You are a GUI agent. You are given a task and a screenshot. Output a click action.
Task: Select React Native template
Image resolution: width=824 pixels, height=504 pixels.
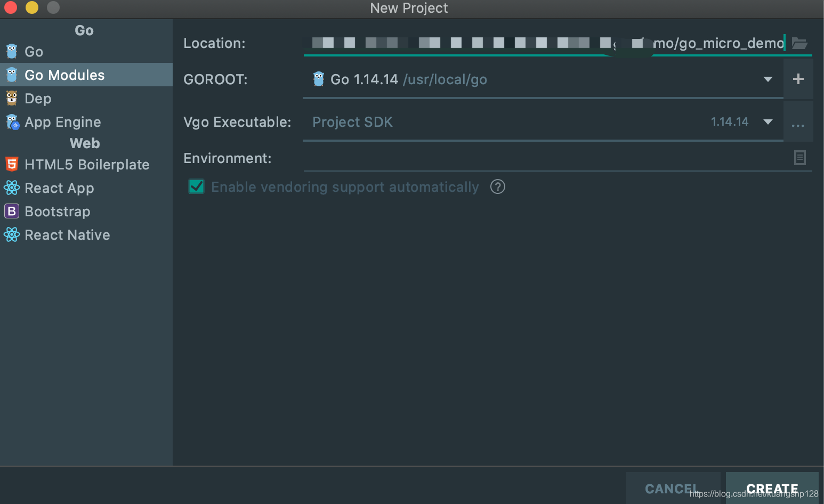(86, 235)
